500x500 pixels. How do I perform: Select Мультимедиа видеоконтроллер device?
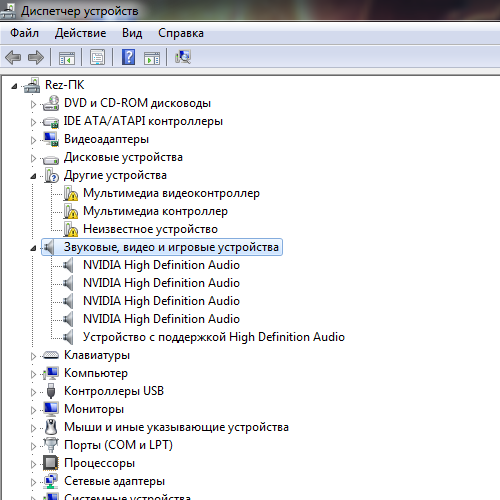pyautogui.click(x=171, y=193)
